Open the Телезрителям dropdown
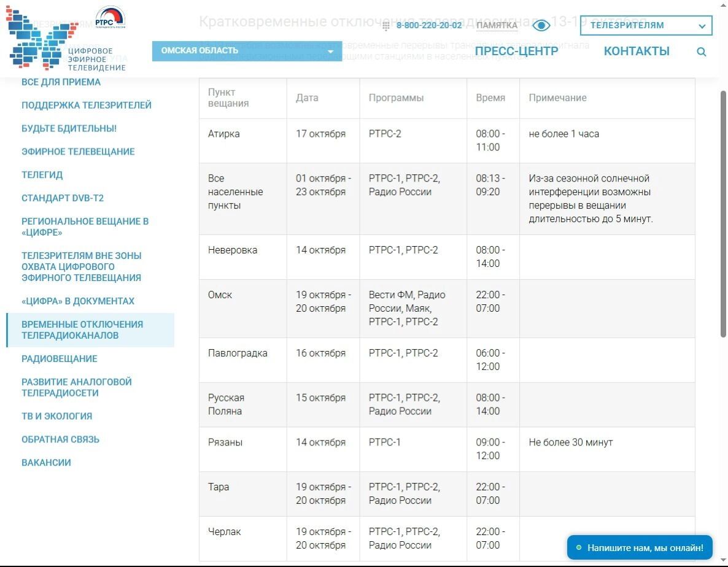The image size is (728, 567). point(638,26)
